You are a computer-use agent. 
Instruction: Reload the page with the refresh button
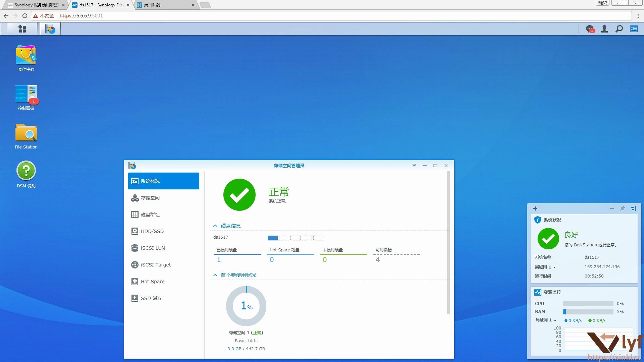point(24,15)
